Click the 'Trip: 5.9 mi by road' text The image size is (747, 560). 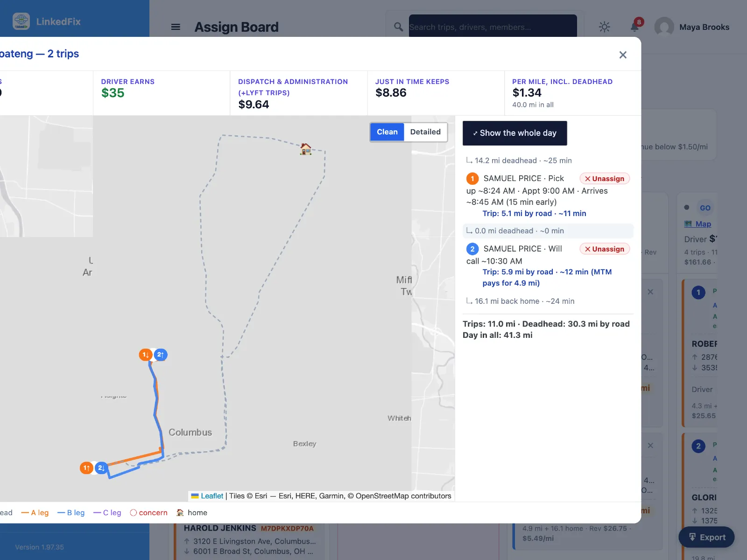(518, 272)
